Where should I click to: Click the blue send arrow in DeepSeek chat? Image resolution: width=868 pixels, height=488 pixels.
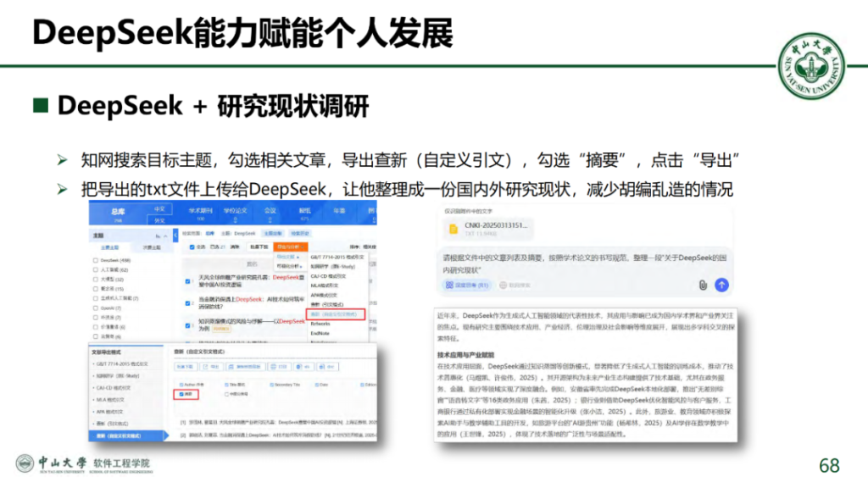721,285
